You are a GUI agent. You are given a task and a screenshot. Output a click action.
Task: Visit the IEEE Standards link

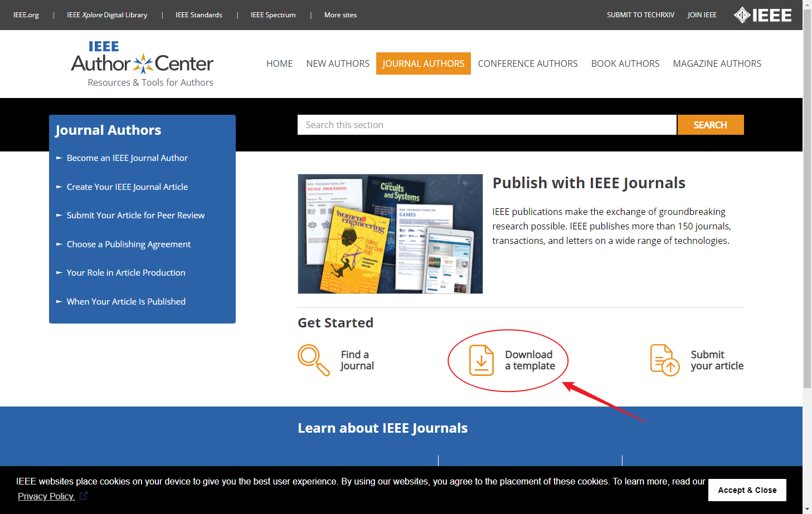point(199,15)
